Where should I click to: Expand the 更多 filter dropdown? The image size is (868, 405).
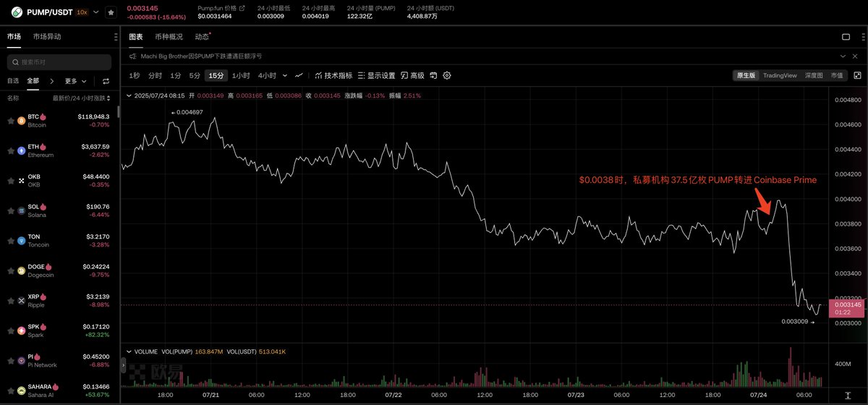[75, 81]
